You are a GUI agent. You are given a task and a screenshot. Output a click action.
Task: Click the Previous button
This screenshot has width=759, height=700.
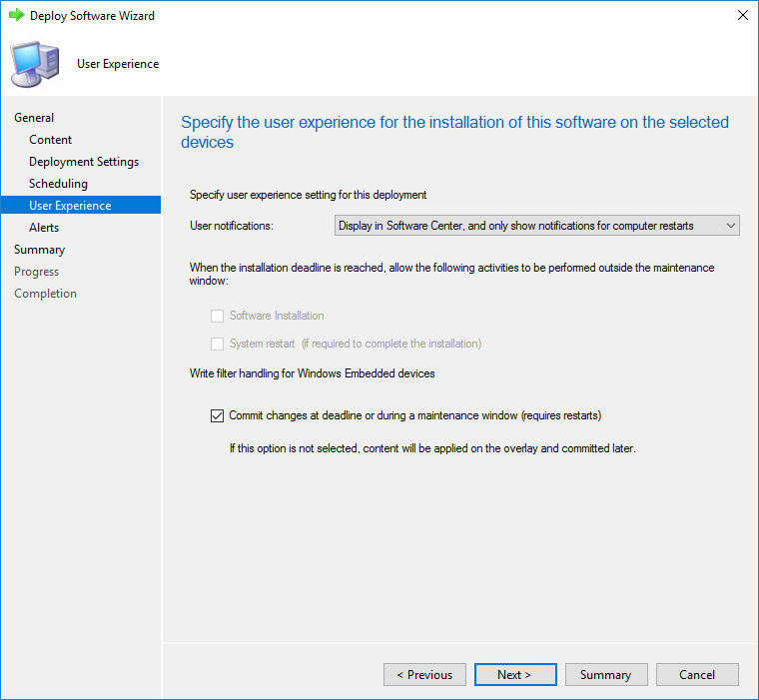tap(424, 674)
